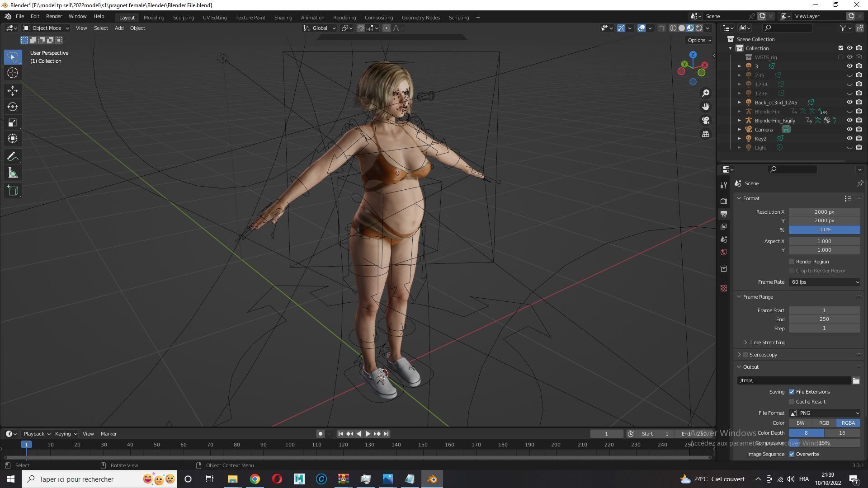This screenshot has height=488, width=868.
Task: Select the Cursor tool in the toolbar
Action: tap(13, 73)
